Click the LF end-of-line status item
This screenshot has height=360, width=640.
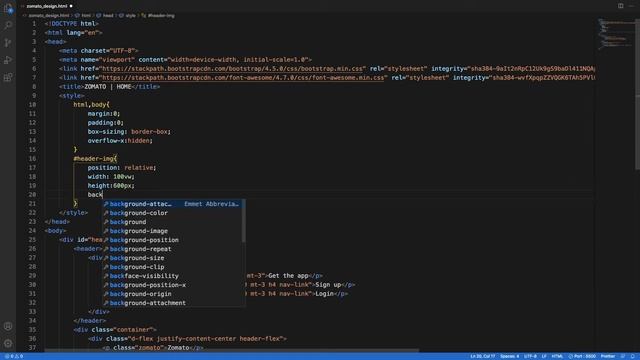544,356
